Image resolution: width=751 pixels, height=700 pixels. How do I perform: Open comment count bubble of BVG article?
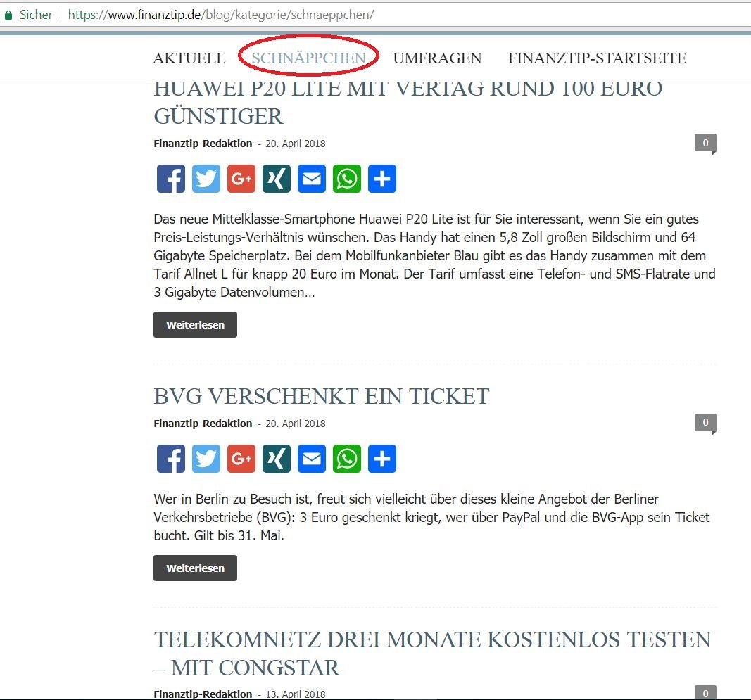(x=705, y=424)
